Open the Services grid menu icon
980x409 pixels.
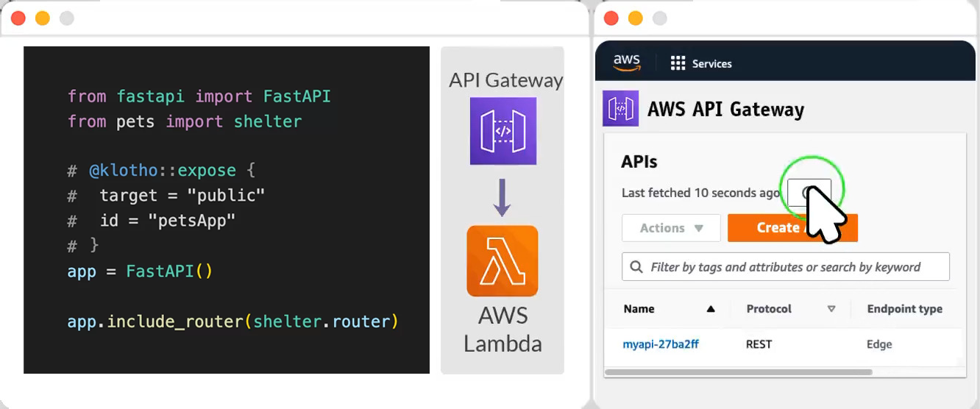coord(678,63)
